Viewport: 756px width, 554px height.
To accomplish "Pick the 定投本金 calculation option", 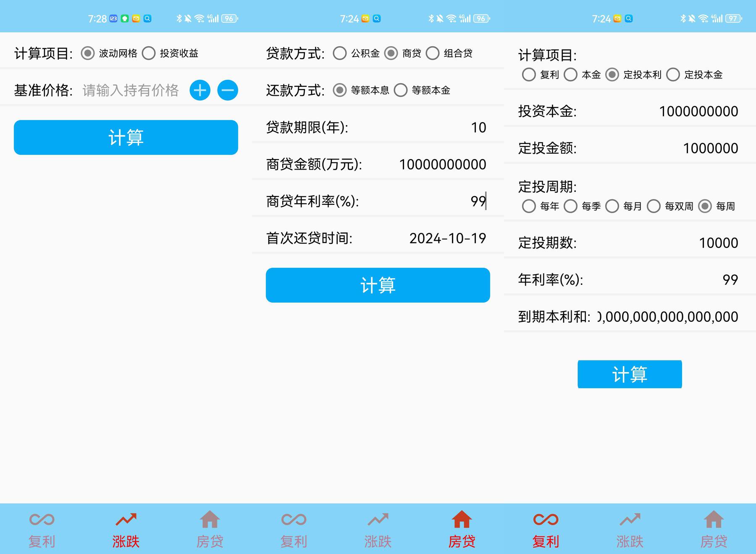I will click(x=673, y=75).
